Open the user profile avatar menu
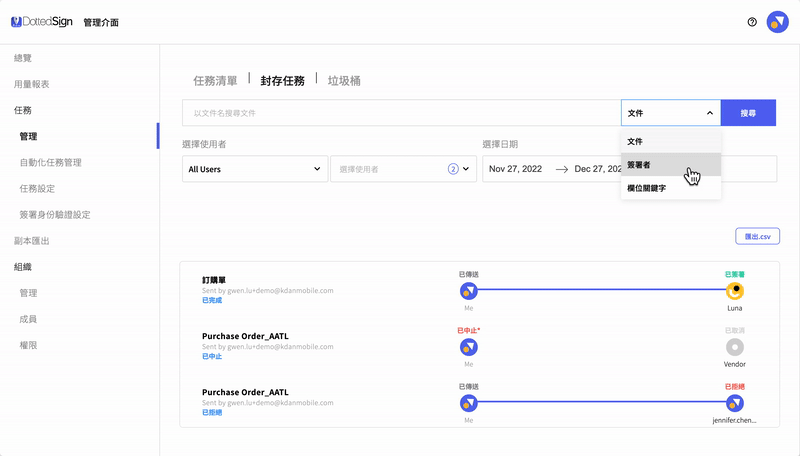Screen dimensions: 800x456 (777, 22)
